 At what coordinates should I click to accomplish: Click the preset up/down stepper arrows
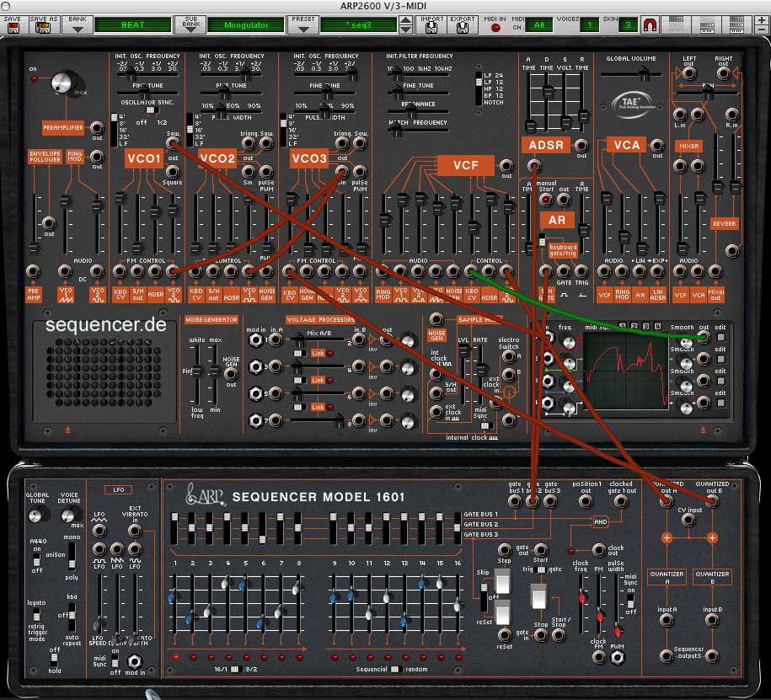[x=405, y=24]
